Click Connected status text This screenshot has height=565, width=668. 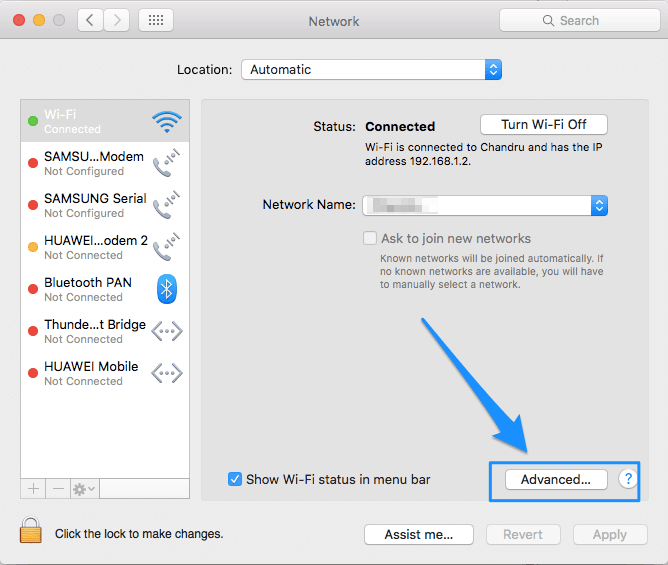point(400,127)
